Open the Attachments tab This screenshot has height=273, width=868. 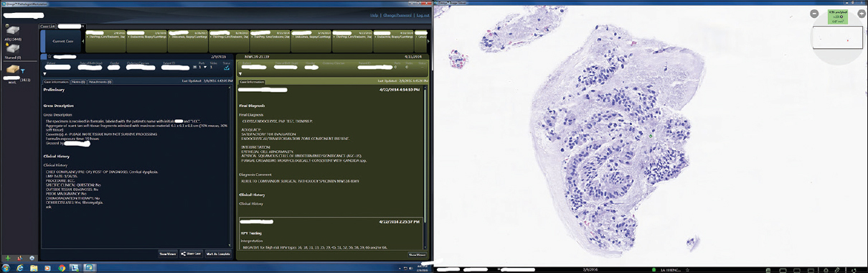click(100, 82)
